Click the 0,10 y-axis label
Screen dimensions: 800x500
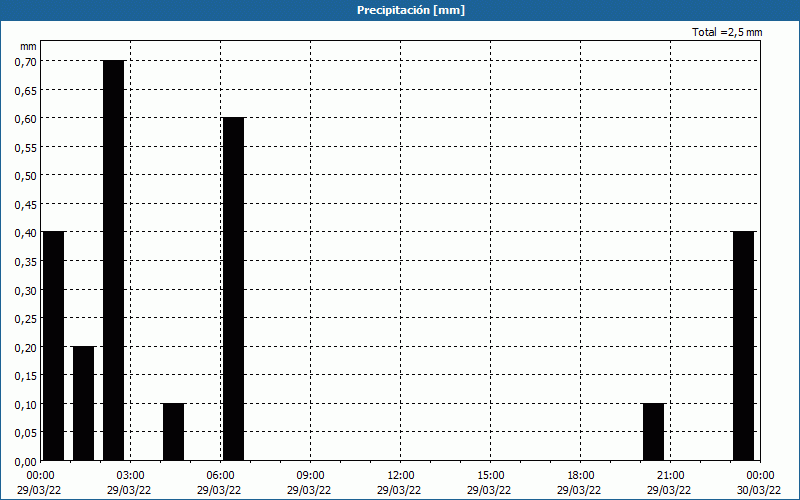point(26,405)
